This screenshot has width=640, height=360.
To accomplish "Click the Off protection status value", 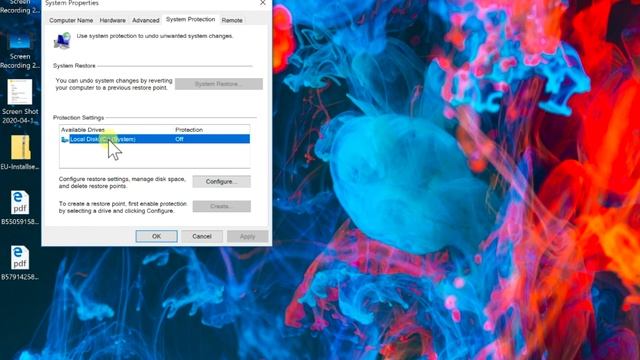I will click(x=179, y=139).
